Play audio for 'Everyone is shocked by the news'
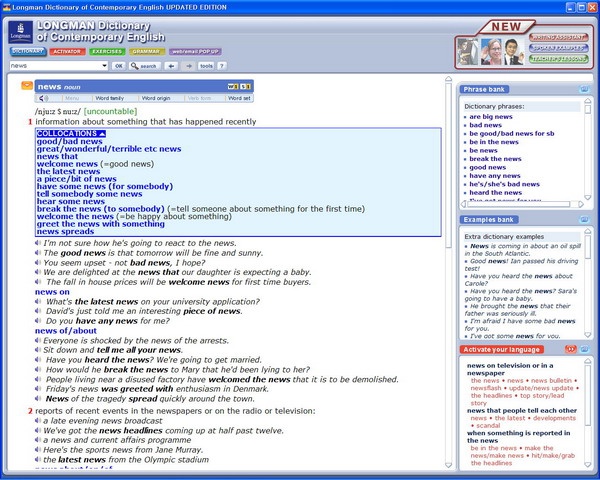600x480 pixels. click(x=38, y=340)
